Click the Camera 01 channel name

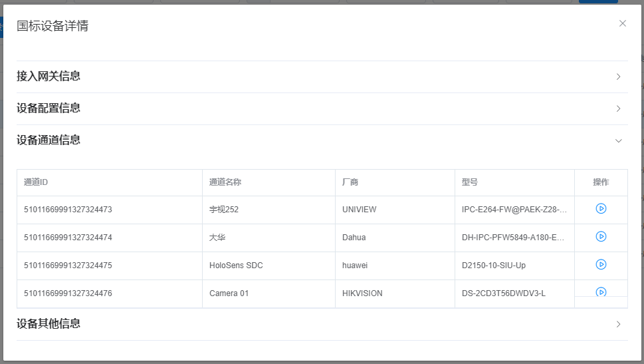(x=229, y=293)
